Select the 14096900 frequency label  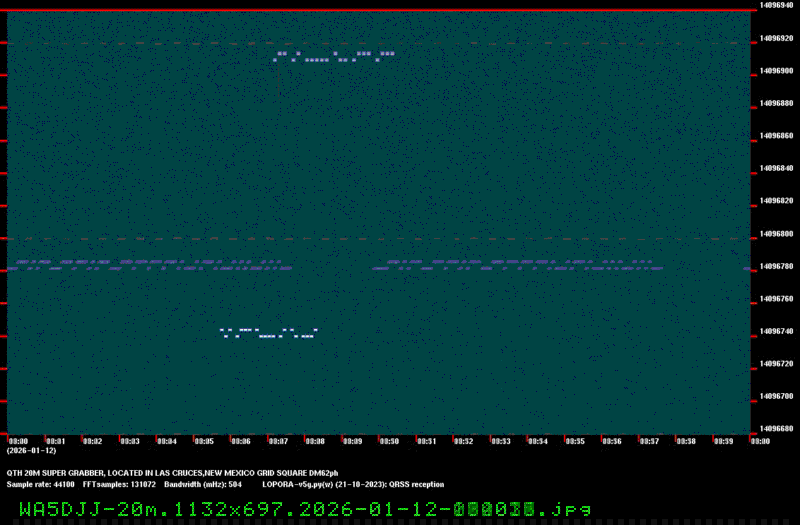coord(776,71)
